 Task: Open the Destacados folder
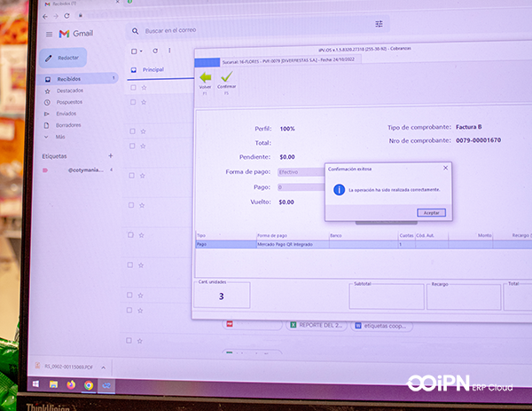(x=69, y=91)
